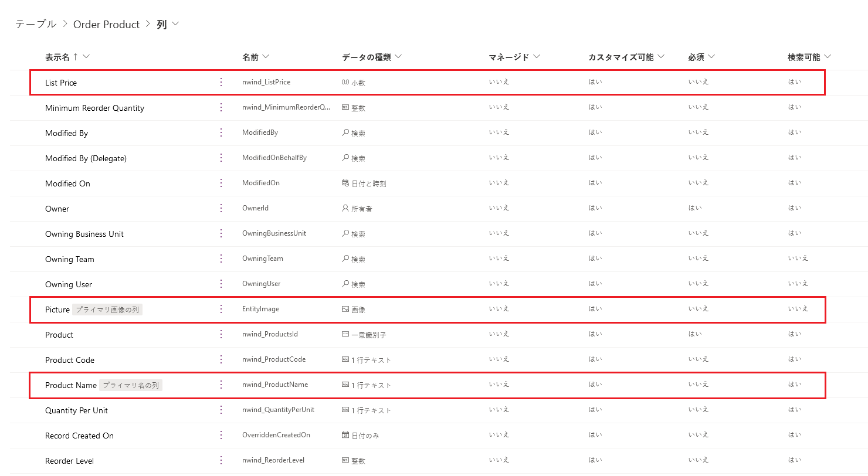Click the 日付のみ data type label
Screen dimensions: 868x476
coord(365,436)
